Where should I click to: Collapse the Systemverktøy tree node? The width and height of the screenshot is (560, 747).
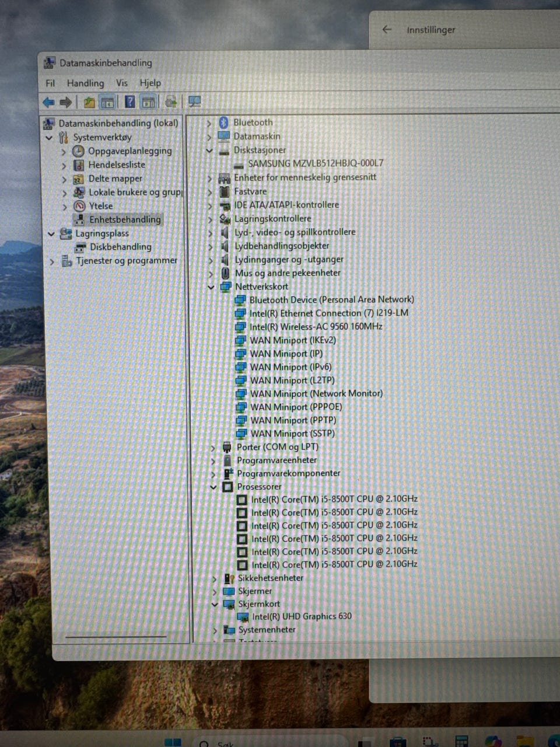(x=50, y=138)
